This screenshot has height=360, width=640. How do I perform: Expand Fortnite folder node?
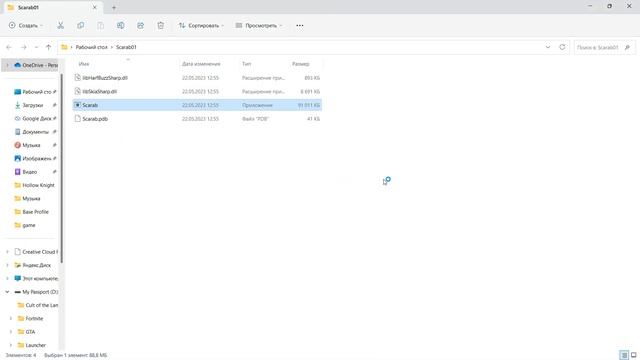tap(11, 318)
